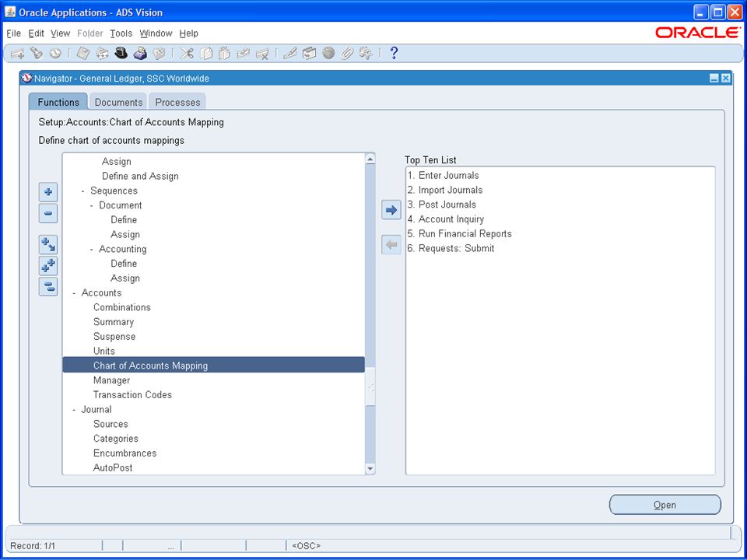Screen dimensions: 747x560
Task: Select Requests: Submit in Top Ten List
Action: coord(451,248)
